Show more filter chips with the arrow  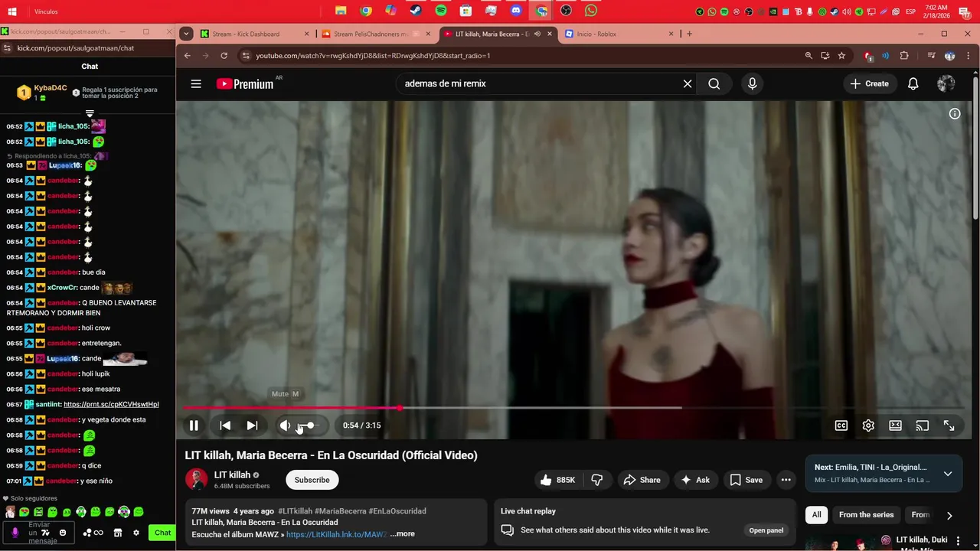pyautogui.click(x=949, y=516)
